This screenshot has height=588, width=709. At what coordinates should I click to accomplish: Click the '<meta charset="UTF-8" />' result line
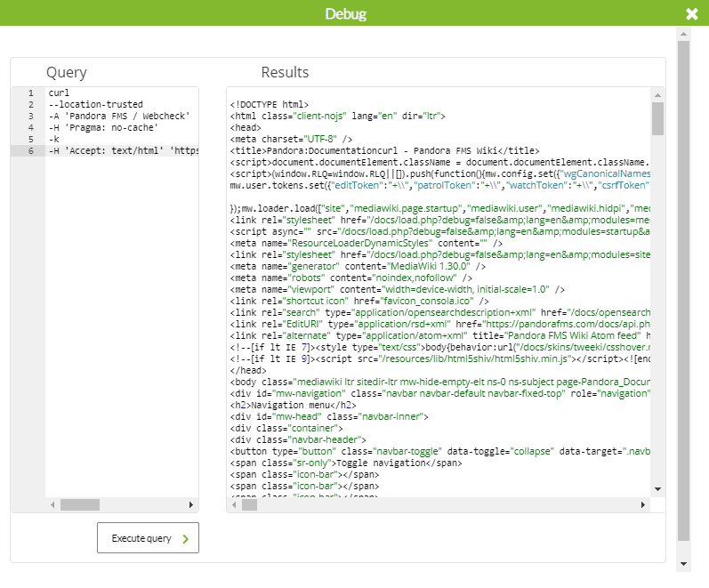(x=291, y=140)
